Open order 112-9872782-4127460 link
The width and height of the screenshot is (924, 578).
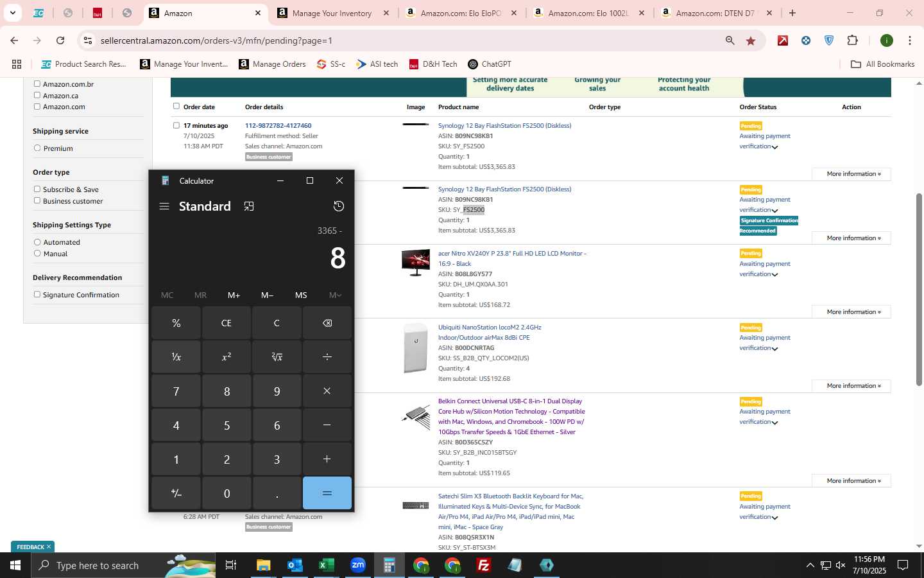pos(278,125)
